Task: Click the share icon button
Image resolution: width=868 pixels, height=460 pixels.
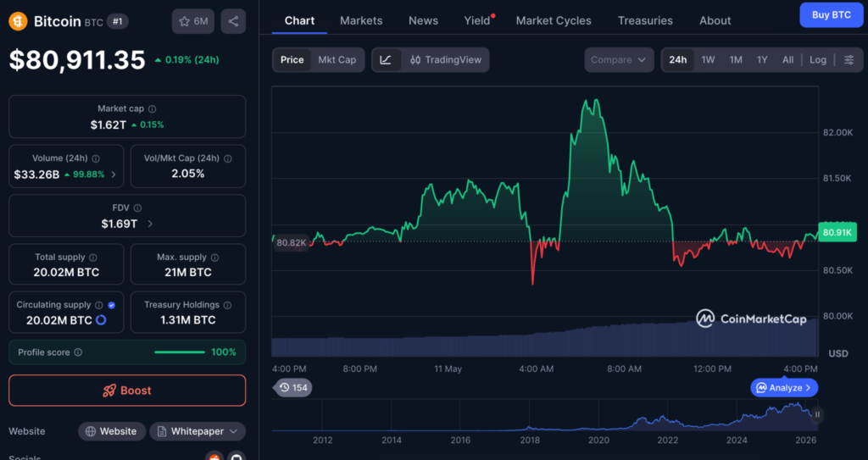Action: [x=233, y=21]
